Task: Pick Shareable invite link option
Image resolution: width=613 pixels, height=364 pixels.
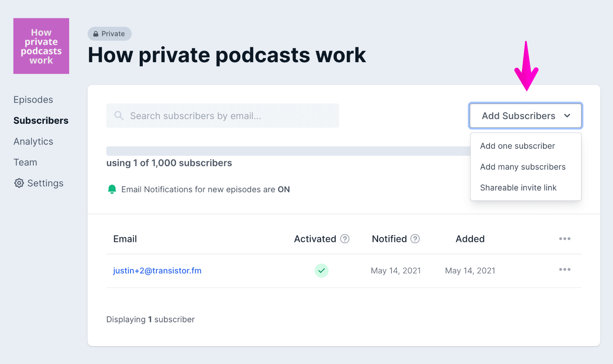Action: 518,188
